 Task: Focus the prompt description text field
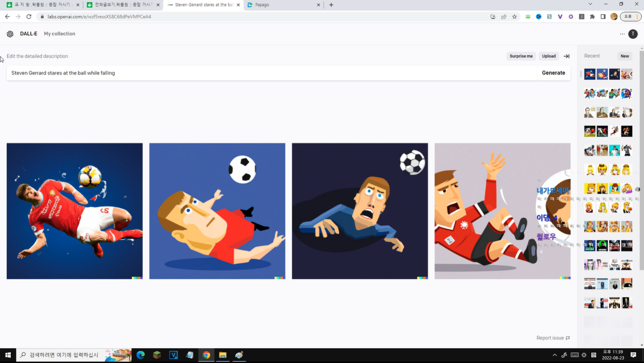click(x=272, y=73)
